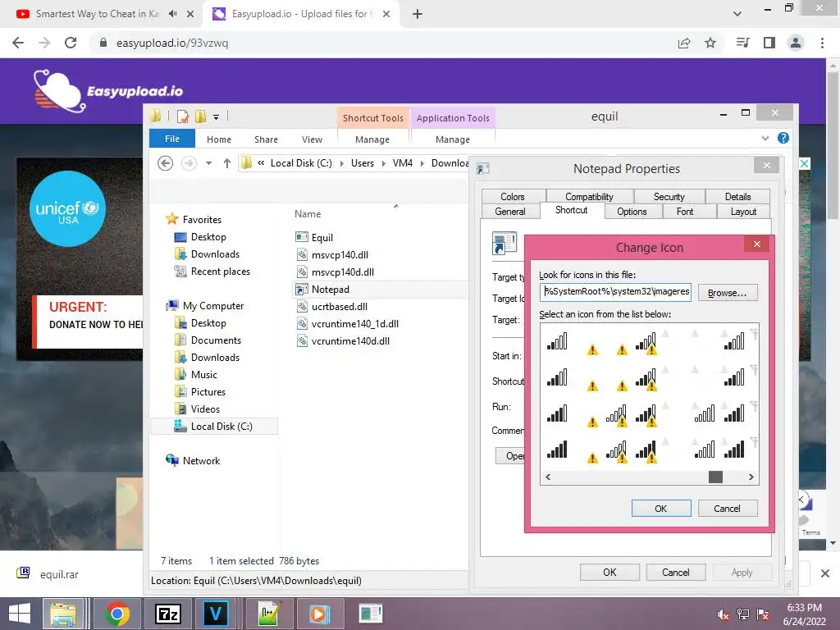Viewport: 840px width, 630px height.
Task: Open the Colors properties tab
Action: [x=513, y=197]
